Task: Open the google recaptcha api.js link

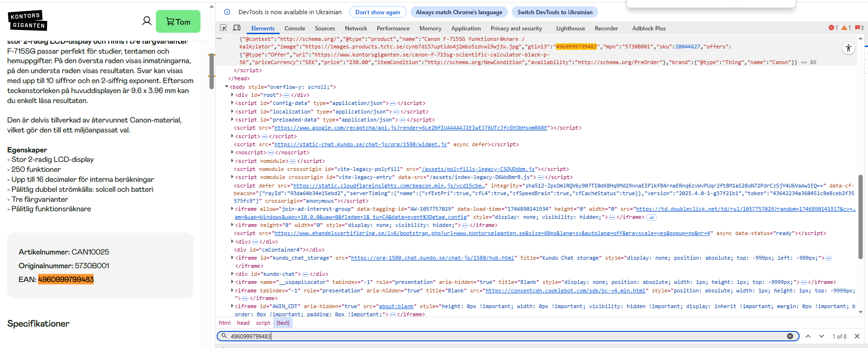Action: pyautogui.click(x=410, y=128)
